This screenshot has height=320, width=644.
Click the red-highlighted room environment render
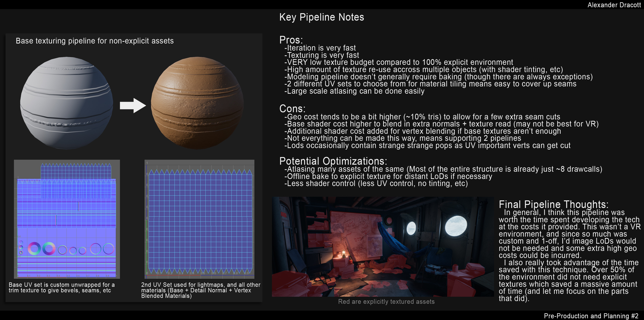pos(383,247)
